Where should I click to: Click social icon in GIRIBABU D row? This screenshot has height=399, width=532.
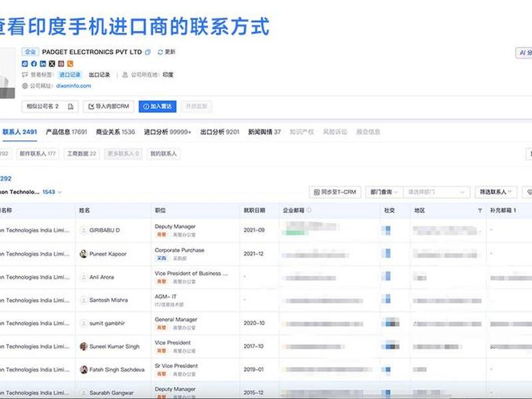click(x=386, y=230)
